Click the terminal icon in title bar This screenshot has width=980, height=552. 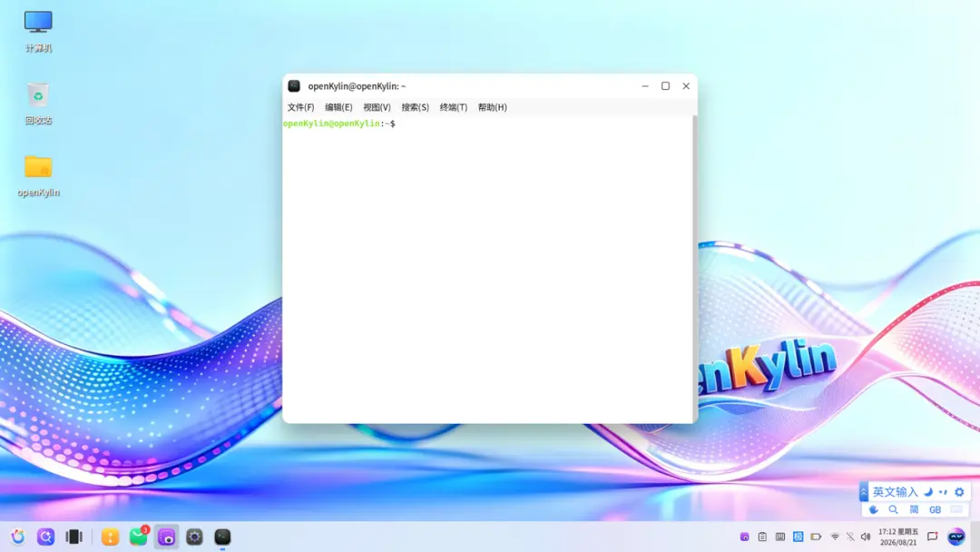point(294,86)
